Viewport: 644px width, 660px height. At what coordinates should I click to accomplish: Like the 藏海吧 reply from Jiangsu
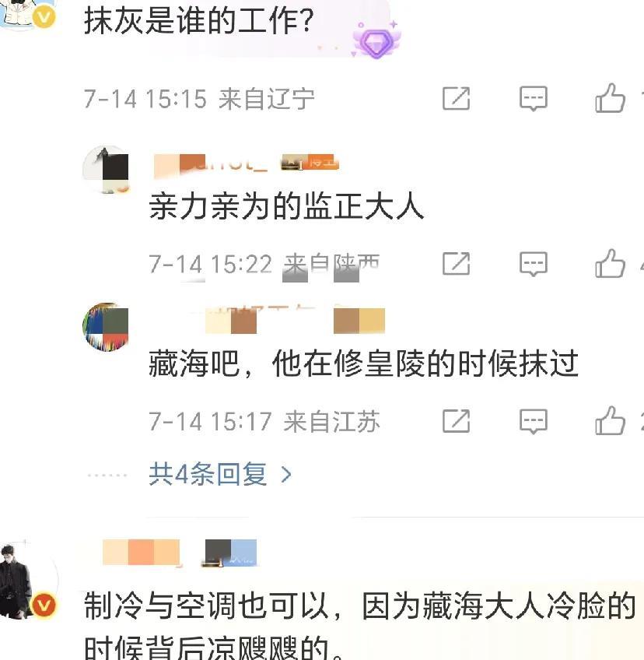[x=610, y=420]
